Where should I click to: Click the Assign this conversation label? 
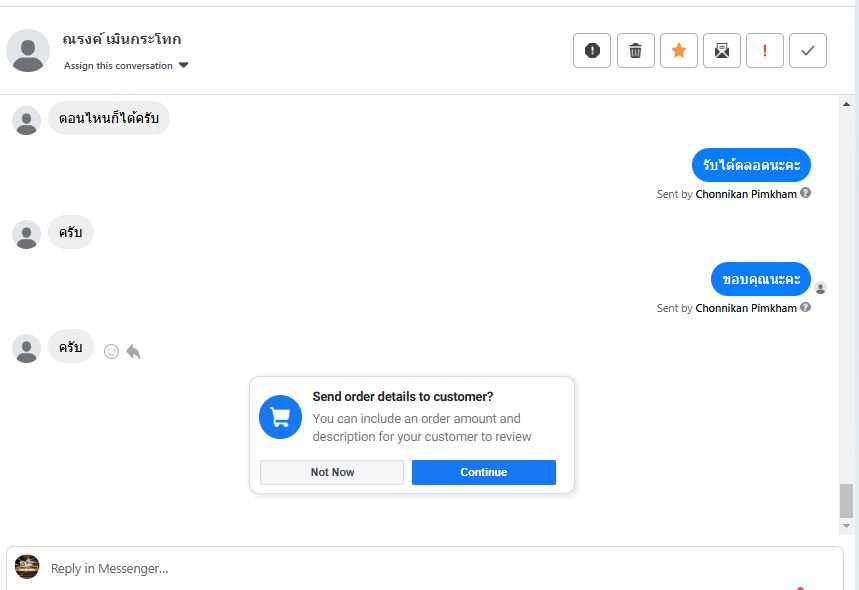118,66
